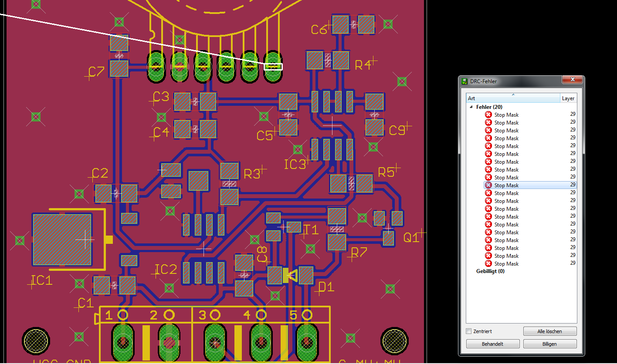Click the C9 component label
617x364 pixels.
397,130
